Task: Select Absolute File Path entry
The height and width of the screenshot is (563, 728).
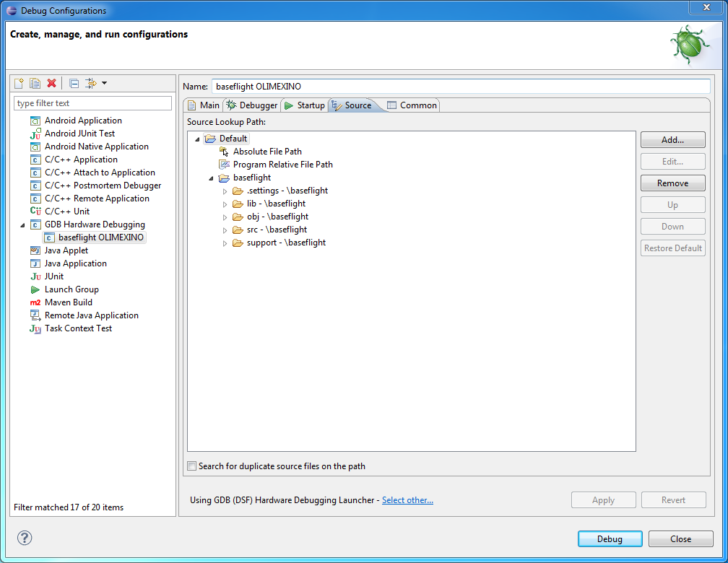Action: click(x=267, y=152)
